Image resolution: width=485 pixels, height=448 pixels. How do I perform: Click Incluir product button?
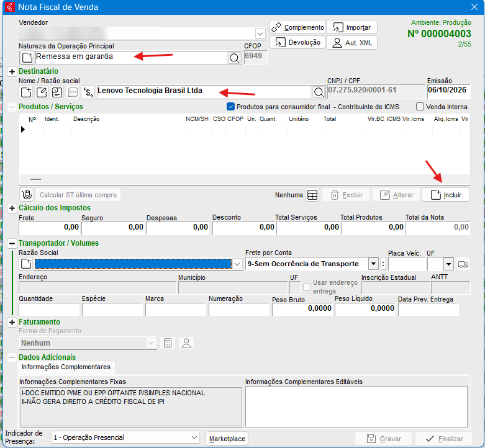(x=446, y=195)
